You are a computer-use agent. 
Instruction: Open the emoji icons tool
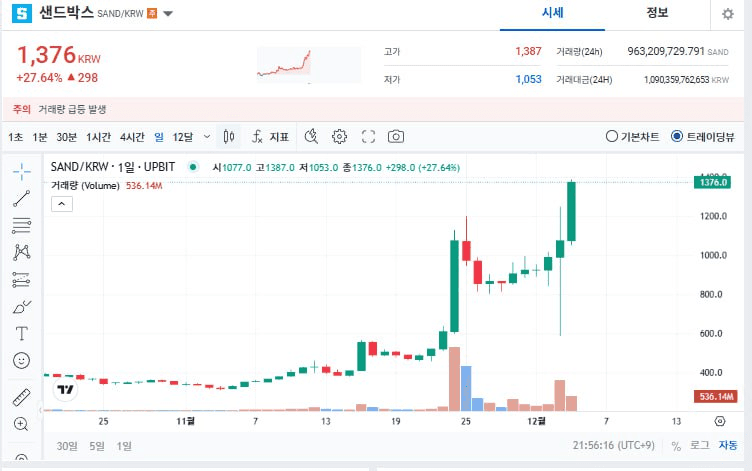coord(22,360)
